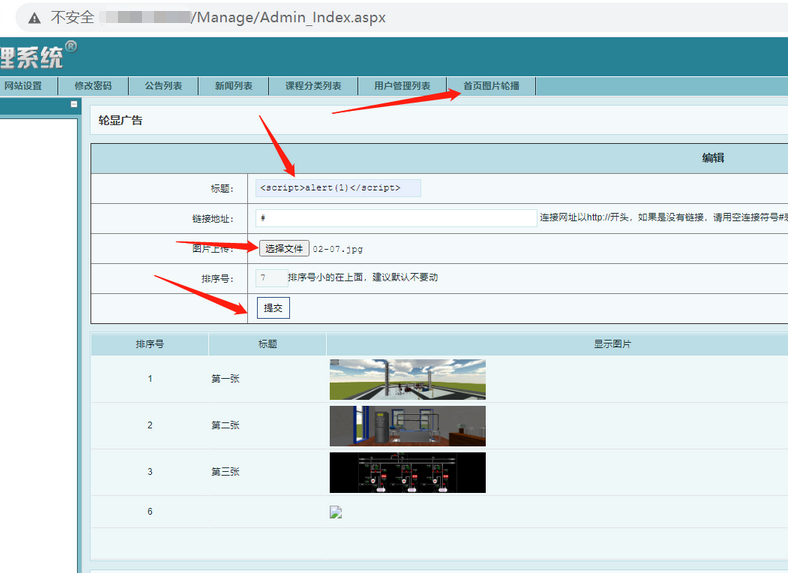Click the selected file name 02-07.jpg

(337, 249)
